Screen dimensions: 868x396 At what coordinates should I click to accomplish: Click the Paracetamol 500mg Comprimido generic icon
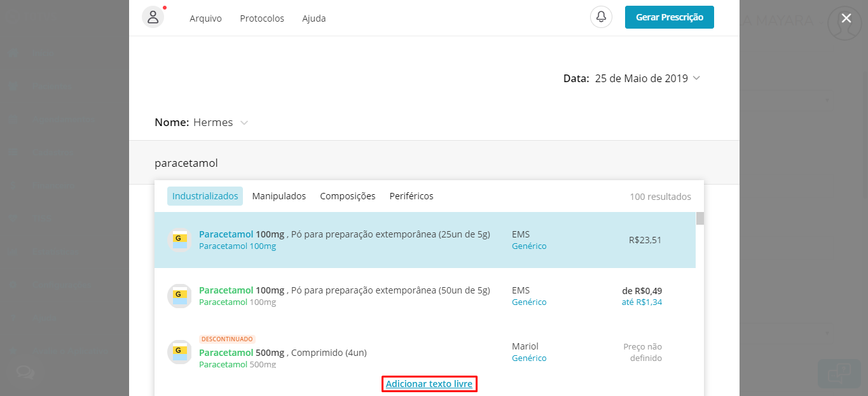180,352
